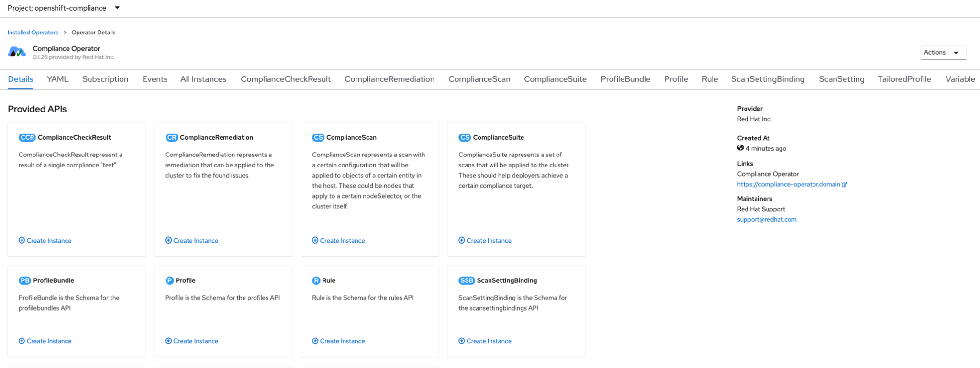980x368 pixels.
Task: Click the CS badge beside ComplianceSuite
Action: tap(464, 137)
